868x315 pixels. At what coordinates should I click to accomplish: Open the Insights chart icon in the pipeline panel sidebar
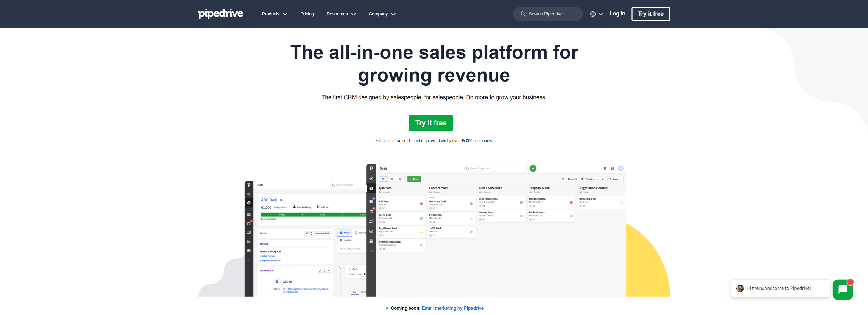pos(371,231)
